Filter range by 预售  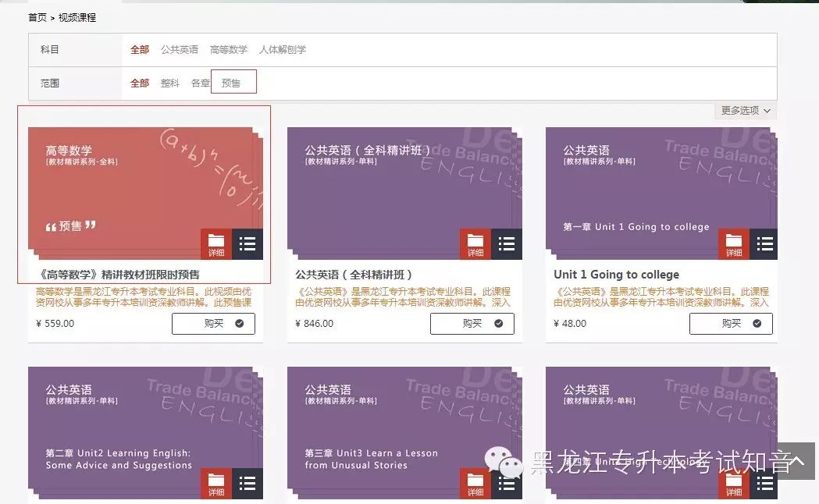231,83
